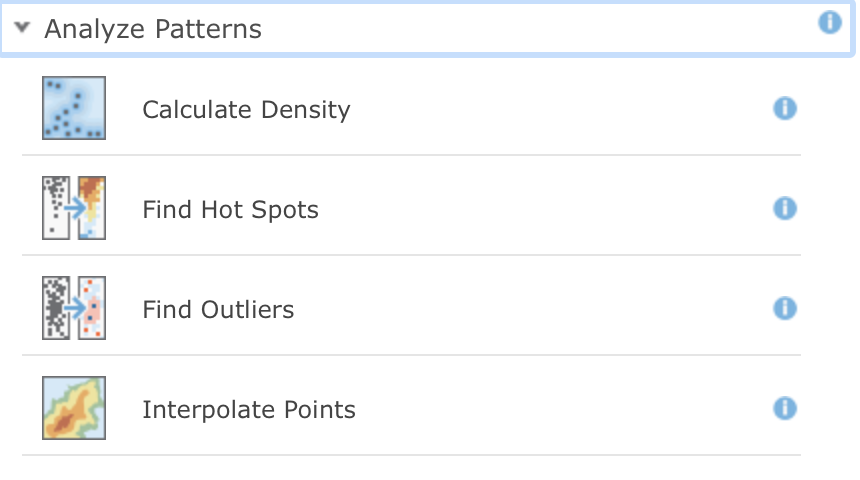
Task: Select the Find Outliers text entry
Action: coord(218,309)
